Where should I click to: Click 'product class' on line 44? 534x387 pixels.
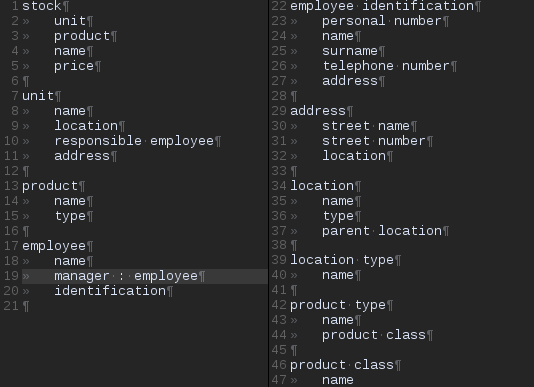pos(374,335)
